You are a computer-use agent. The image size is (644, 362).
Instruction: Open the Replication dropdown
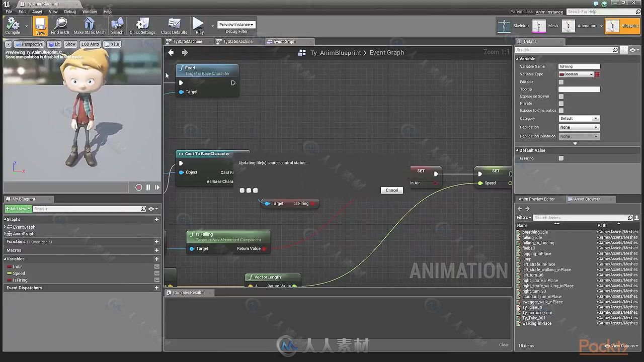pyautogui.click(x=579, y=127)
